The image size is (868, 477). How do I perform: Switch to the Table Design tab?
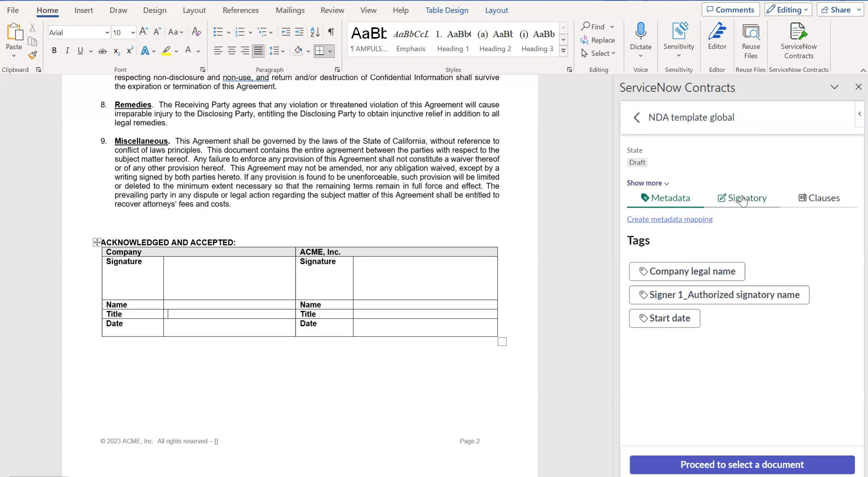[447, 10]
